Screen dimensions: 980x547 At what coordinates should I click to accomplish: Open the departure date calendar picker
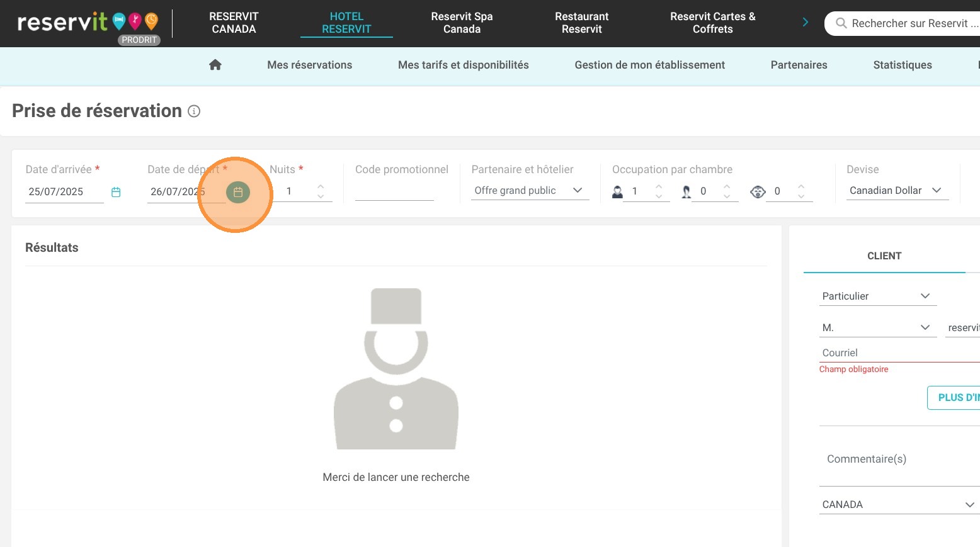238,192
